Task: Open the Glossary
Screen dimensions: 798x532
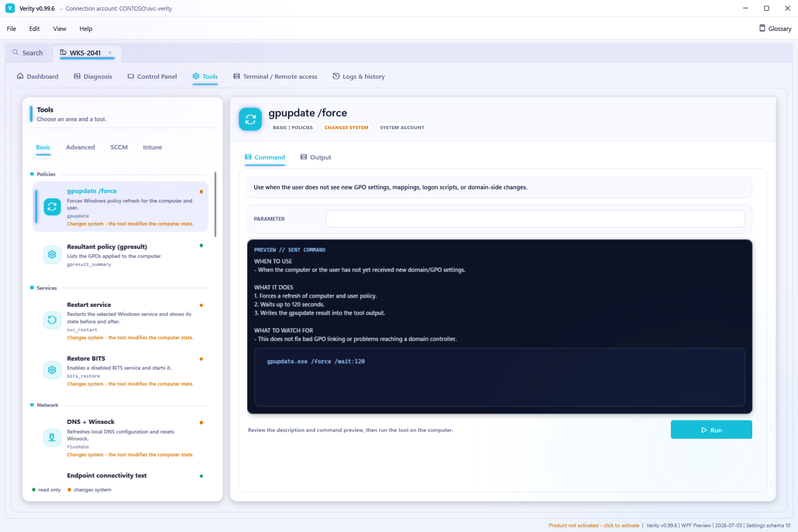Action: click(775, 29)
